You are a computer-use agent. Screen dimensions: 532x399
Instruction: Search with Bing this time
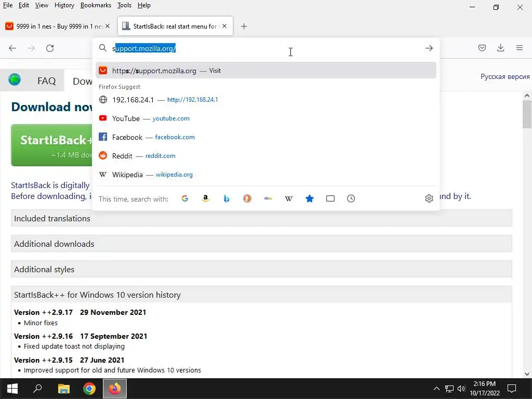[227, 198]
